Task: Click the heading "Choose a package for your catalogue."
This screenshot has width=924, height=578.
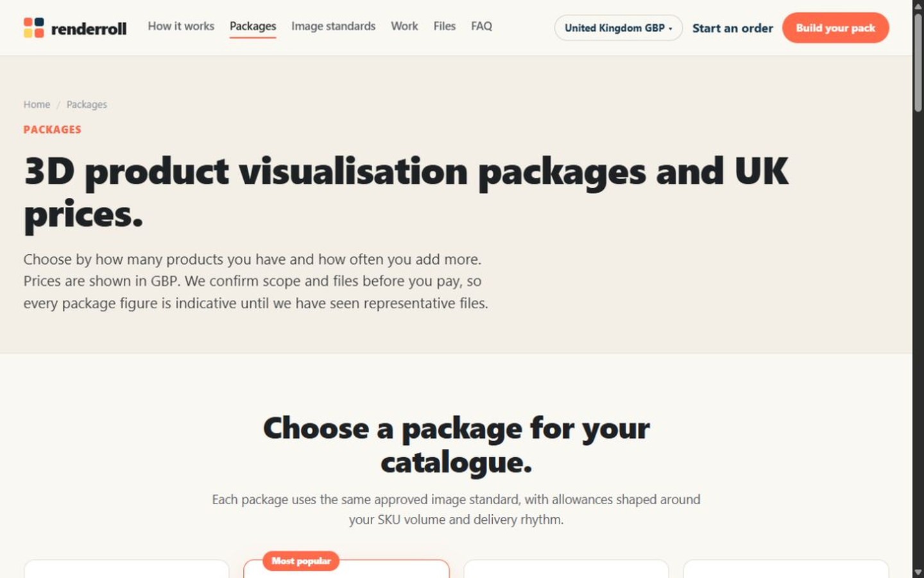Action: pos(456,445)
